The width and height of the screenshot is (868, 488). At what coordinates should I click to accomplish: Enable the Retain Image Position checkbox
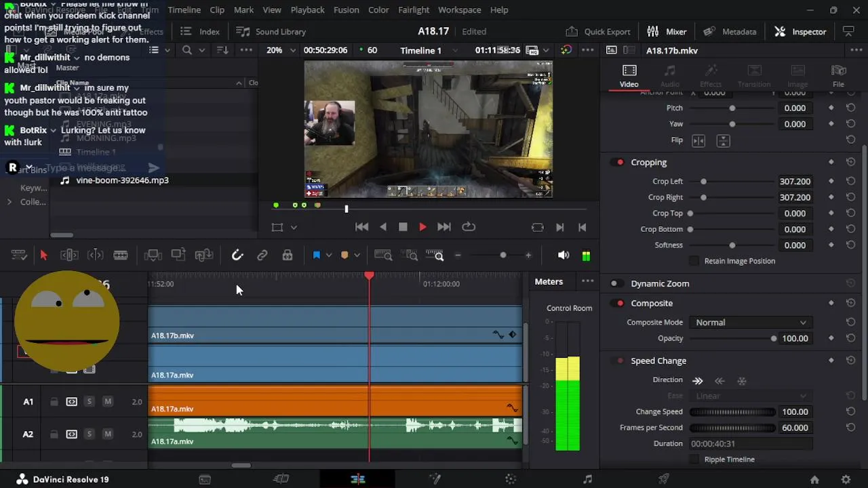click(x=694, y=261)
